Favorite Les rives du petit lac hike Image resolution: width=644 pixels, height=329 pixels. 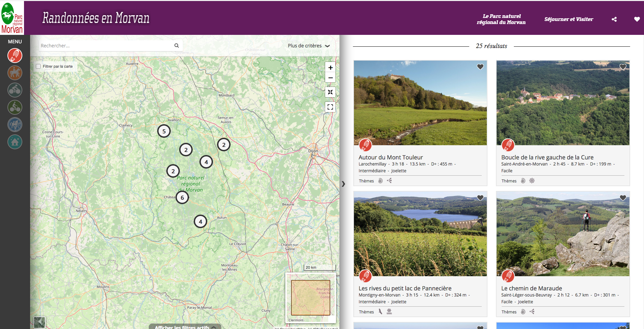[x=480, y=198]
